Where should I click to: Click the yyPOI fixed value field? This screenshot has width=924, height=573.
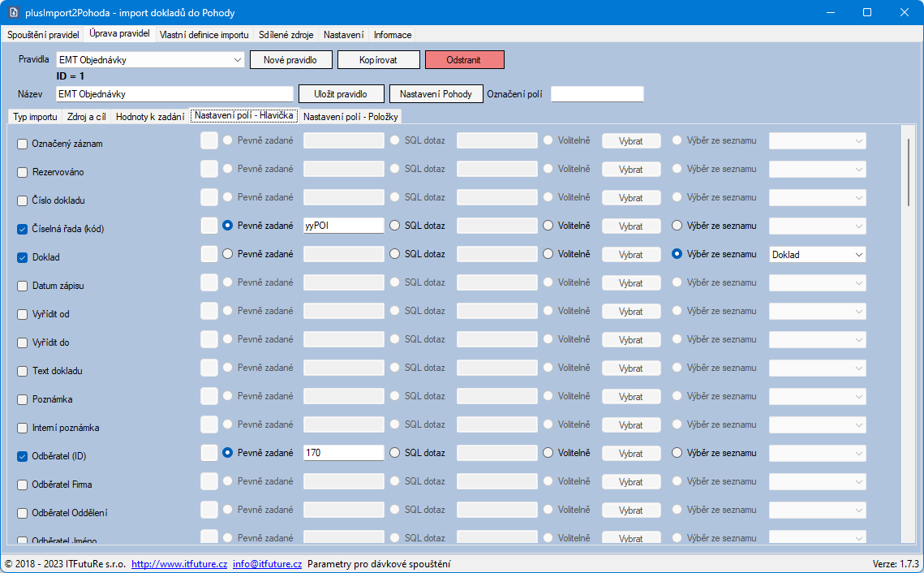pos(343,226)
